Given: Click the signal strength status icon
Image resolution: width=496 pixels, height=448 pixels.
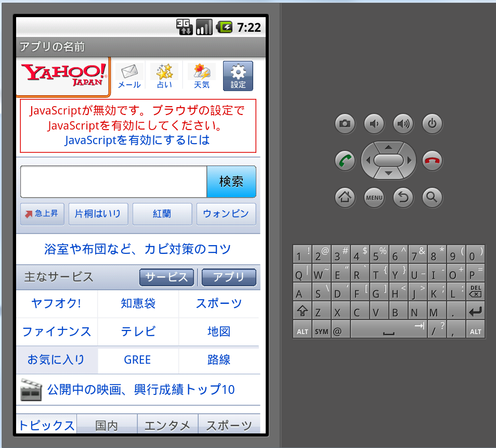Looking at the screenshot, I should 204,27.
